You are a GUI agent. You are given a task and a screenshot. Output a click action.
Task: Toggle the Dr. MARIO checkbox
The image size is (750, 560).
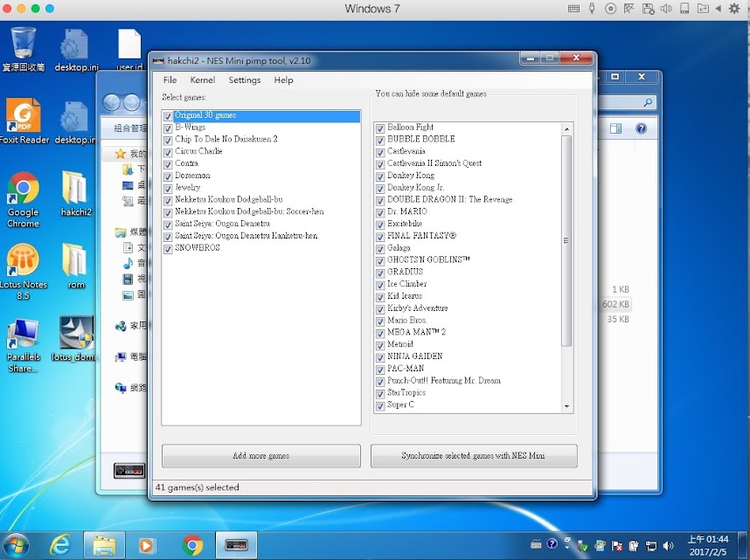380,213
